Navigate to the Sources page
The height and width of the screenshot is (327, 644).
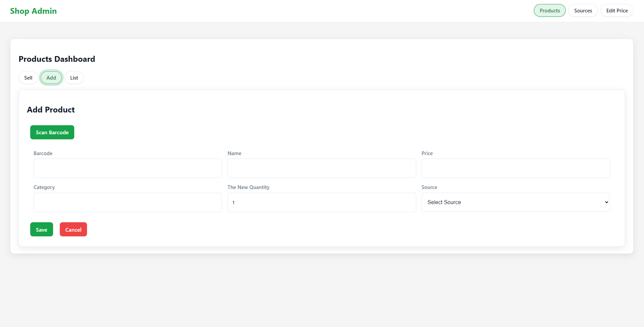tap(583, 10)
